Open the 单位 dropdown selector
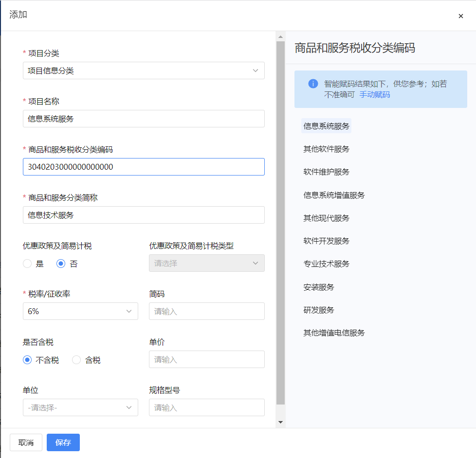 coord(80,407)
